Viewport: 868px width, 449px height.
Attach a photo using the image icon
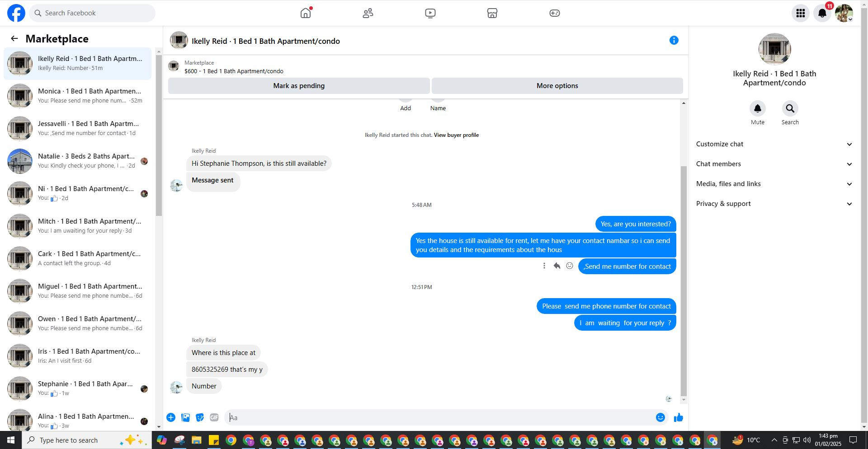click(185, 417)
